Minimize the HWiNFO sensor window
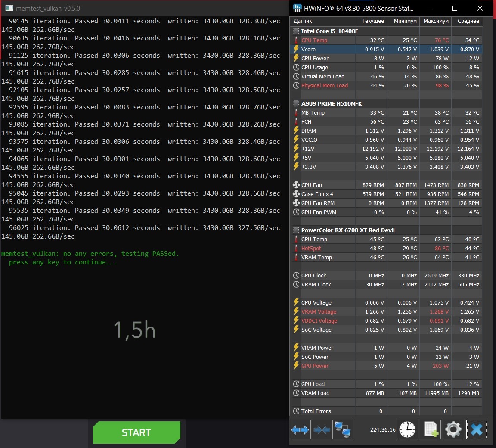The image size is (496, 448). pyautogui.click(x=430, y=8)
